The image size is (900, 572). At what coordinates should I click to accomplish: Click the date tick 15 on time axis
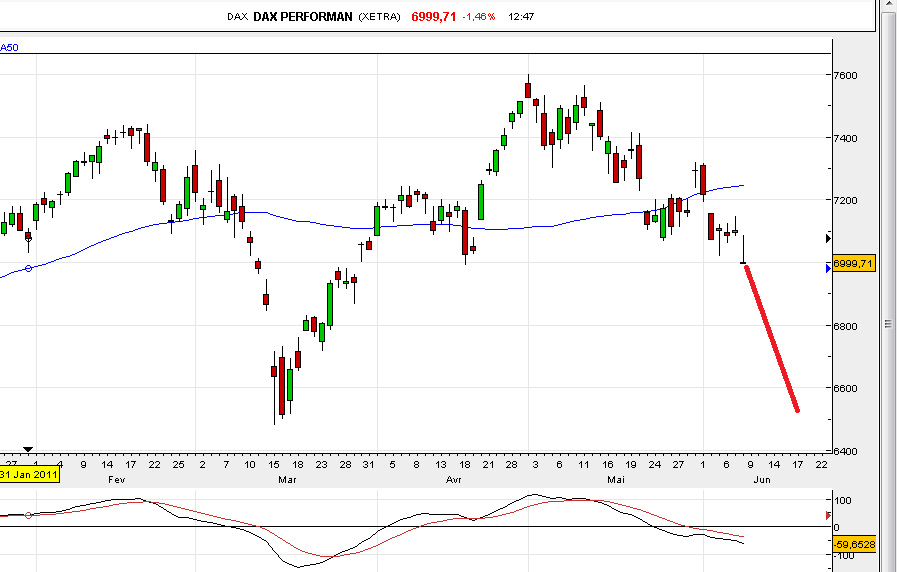pyautogui.click(x=274, y=465)
